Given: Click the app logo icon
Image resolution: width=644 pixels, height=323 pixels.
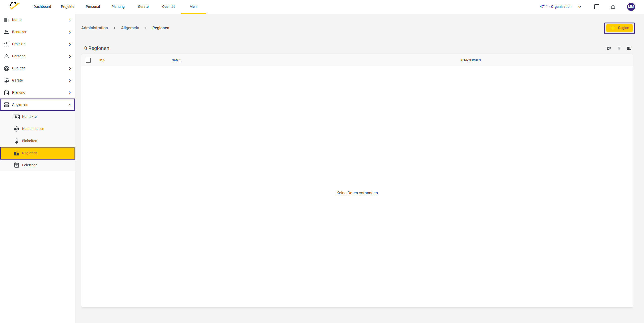Looking at the screenshot, I should tap(14, 6).
